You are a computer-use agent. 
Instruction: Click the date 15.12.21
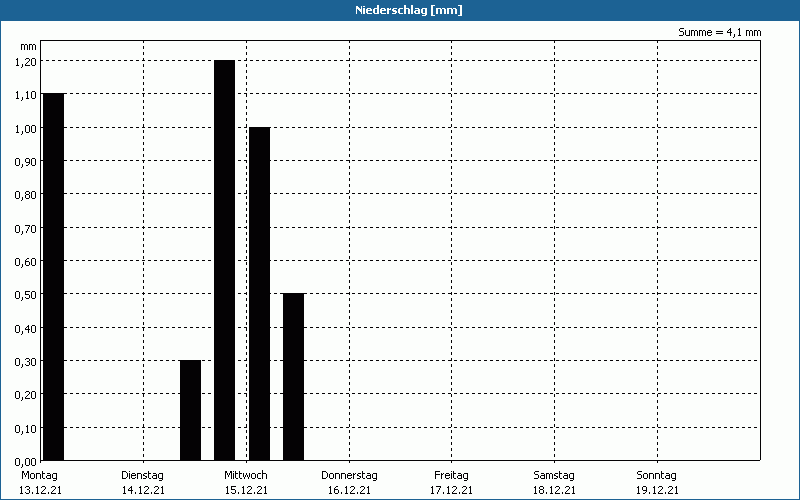246,490
